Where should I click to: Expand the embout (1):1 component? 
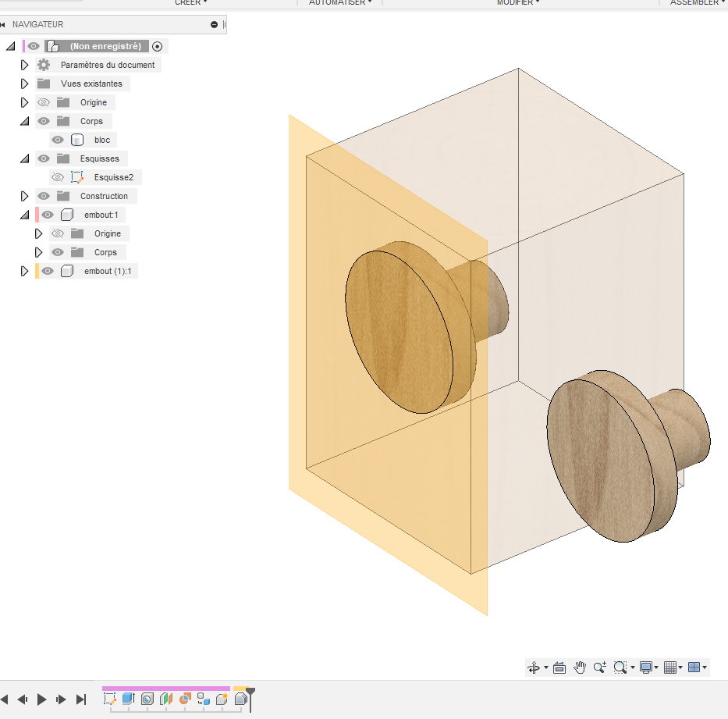[24, 271]
